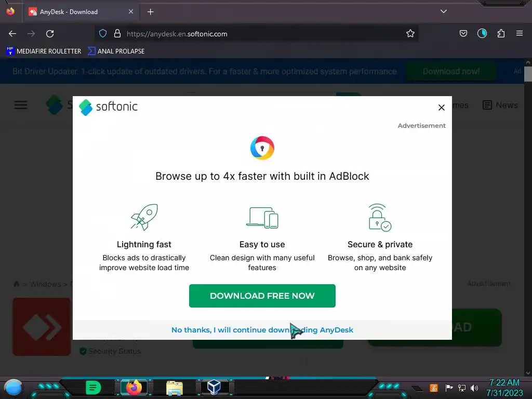Click the DOWNLOAD FREE NOW button
Image resolution: width=532 pixels, height=399 pixels.
(x=262, y=296)
